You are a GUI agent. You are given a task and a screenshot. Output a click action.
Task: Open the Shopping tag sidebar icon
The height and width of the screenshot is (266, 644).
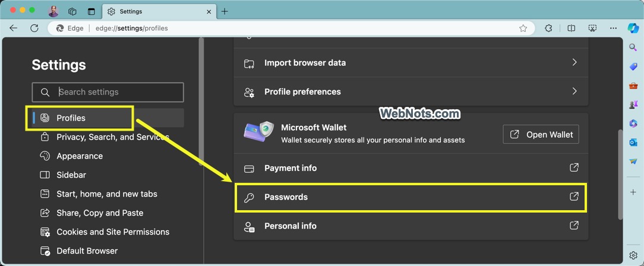pos(633,66)
